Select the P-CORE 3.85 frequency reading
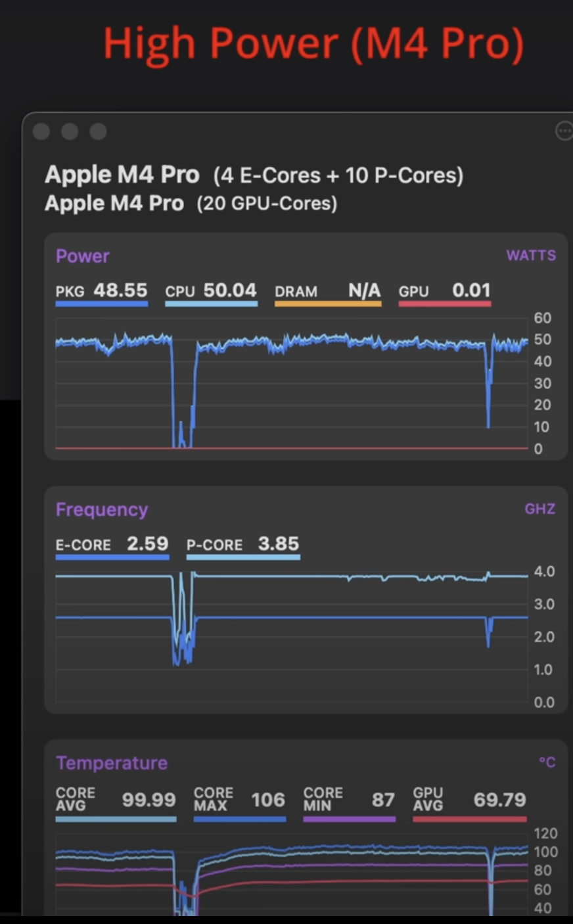The image size is (573, 924). 243,544
